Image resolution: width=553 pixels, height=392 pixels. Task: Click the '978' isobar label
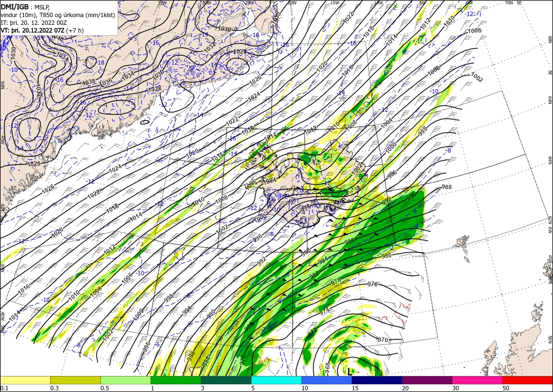(x=336, y=282)
